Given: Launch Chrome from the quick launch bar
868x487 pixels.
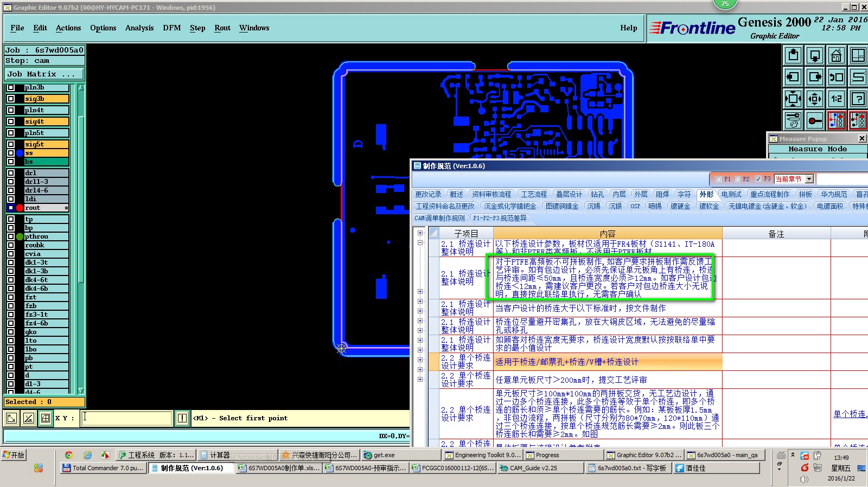Looking at the screenshot, I should (69, 455).
